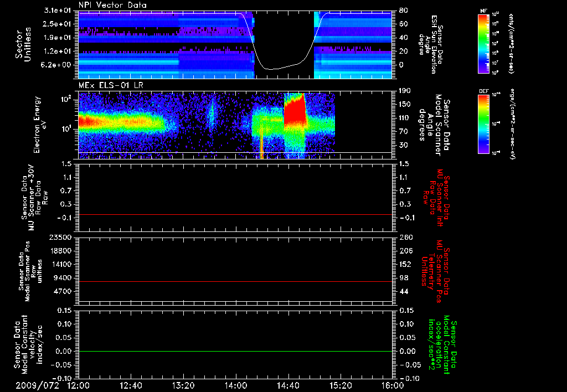Image resolution: width=567 pixels, height=392 pixels.
Task: Click the "23500" scanner position tick
Action: click(60, 238)
